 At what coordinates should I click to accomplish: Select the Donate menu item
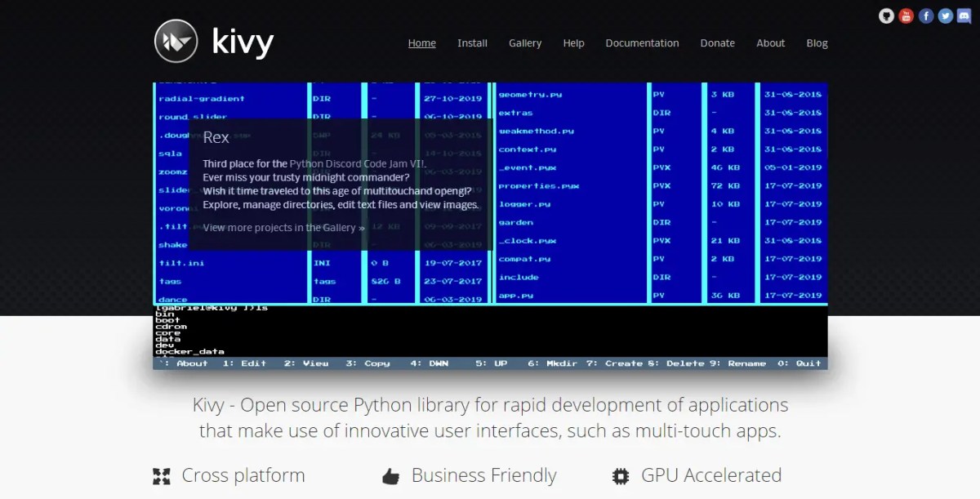(718, 43)
